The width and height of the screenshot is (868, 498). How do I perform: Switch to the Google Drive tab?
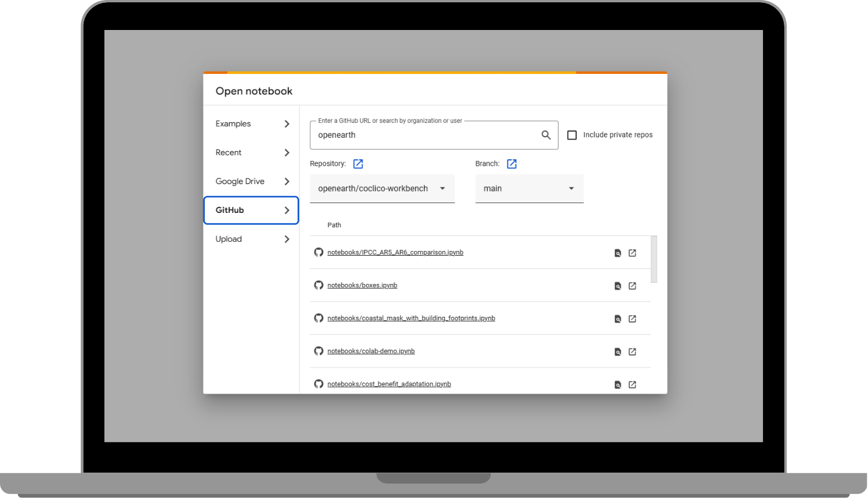[251, 181]
